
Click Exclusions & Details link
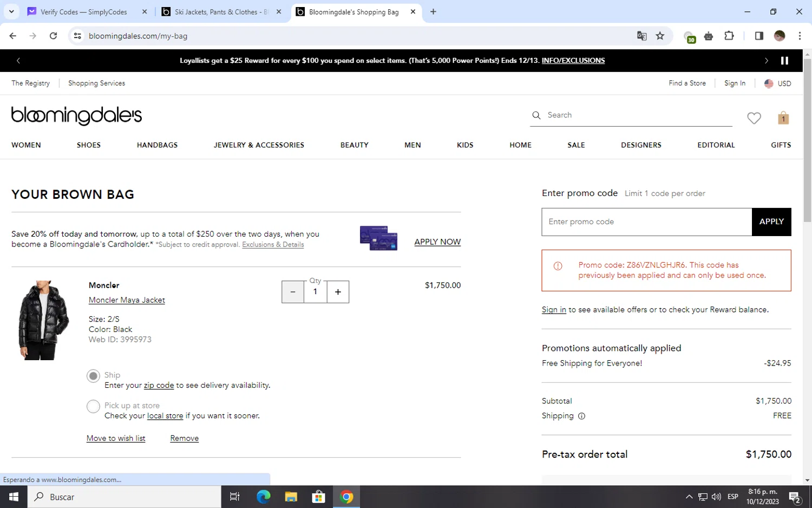273,245
